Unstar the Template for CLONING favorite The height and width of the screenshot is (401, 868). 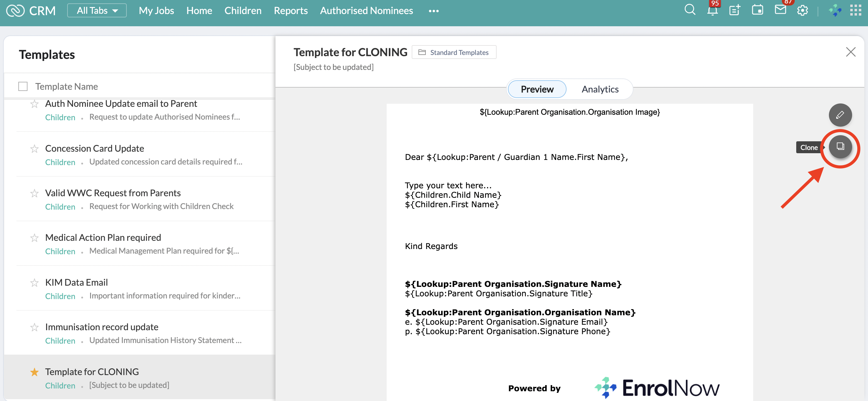35,372
